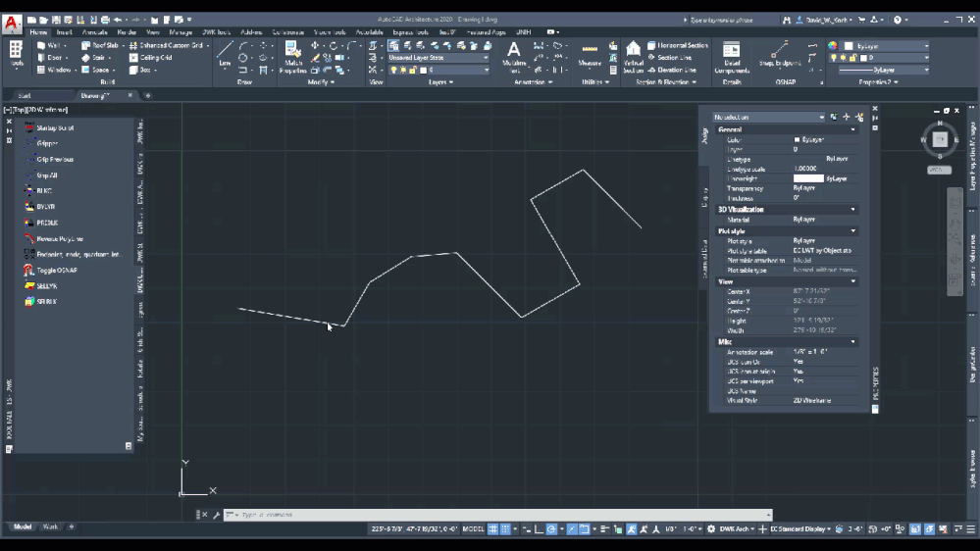
Task: Toggle ortho mode in status bar
Action: tap(539, 529)
